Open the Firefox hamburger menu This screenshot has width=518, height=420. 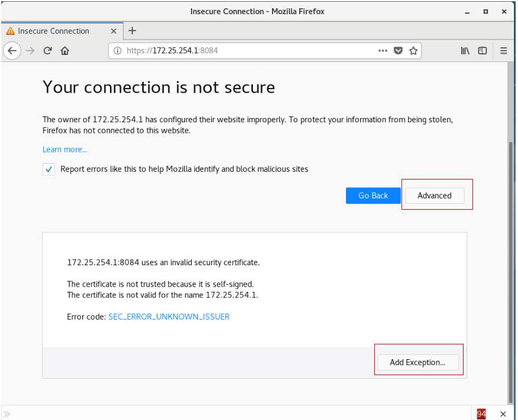coord(503,51)
